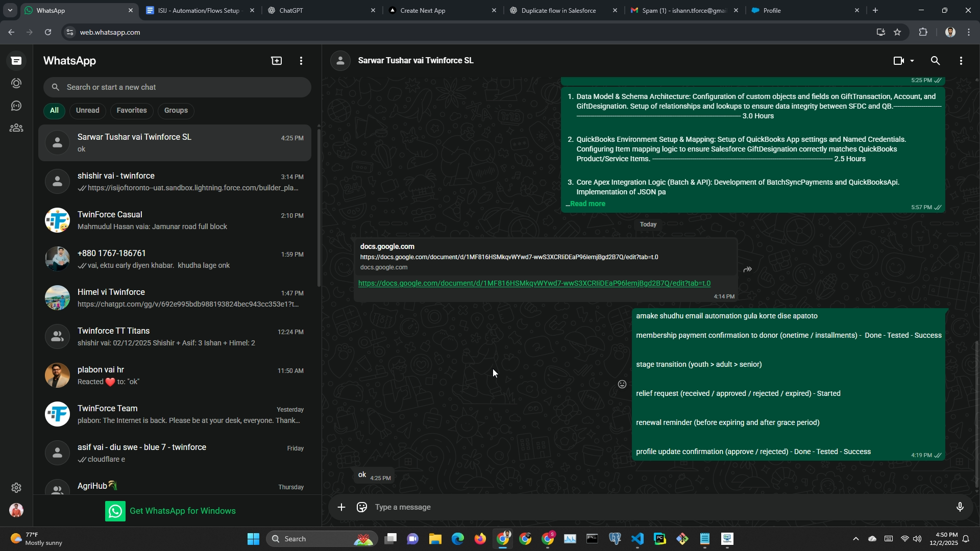This screenshot has width=980, height=551.
Task: React to message with emoji icon
Action: click(622, 384)
